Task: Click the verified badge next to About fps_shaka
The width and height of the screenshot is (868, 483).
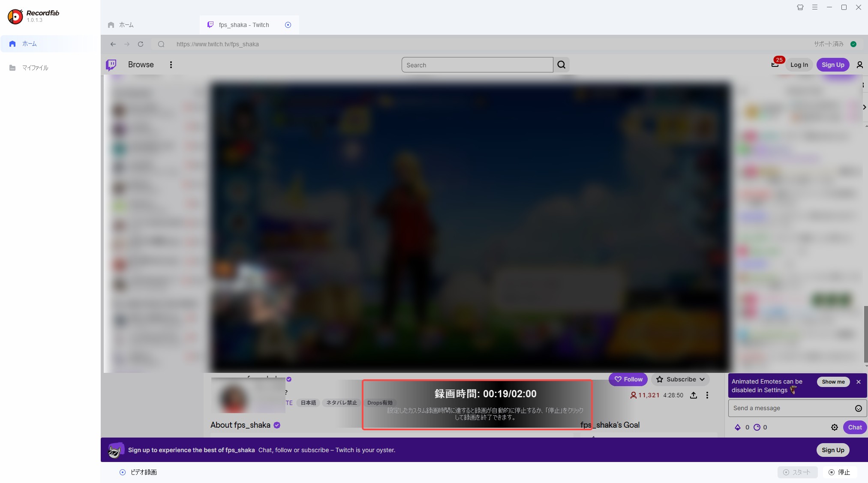Action: [277, 425]
